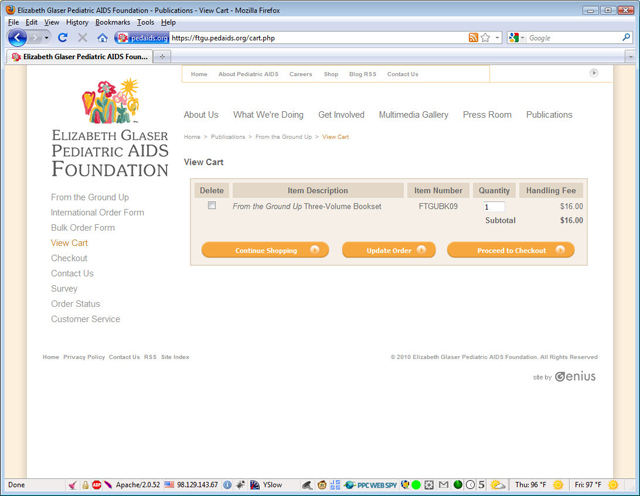Open the View menu
The height and width of the screenshot is (496, 640).
[x=51, y=22]
